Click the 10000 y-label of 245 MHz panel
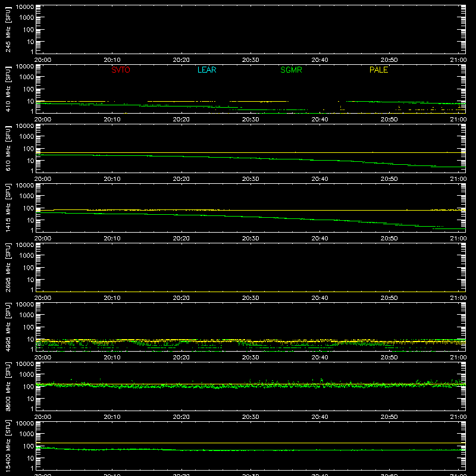Image resolution: width=476 pixels, height=476 pixels. (x=25, y=7)
